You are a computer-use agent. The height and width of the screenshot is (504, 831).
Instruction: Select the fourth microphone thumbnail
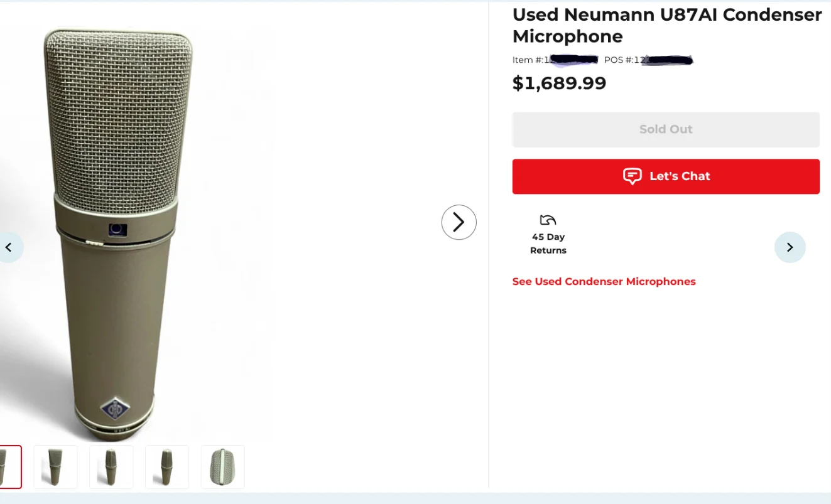click(167, 467)
